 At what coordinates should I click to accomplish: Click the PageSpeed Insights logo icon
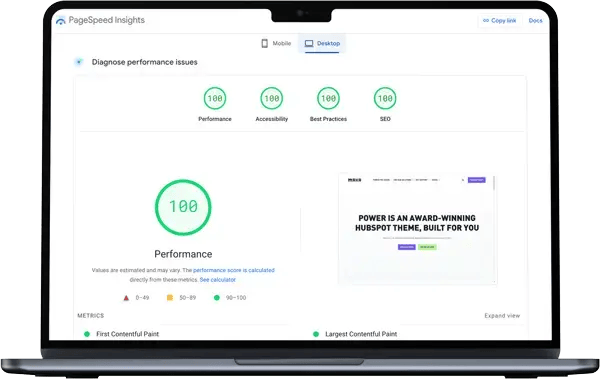60,21
